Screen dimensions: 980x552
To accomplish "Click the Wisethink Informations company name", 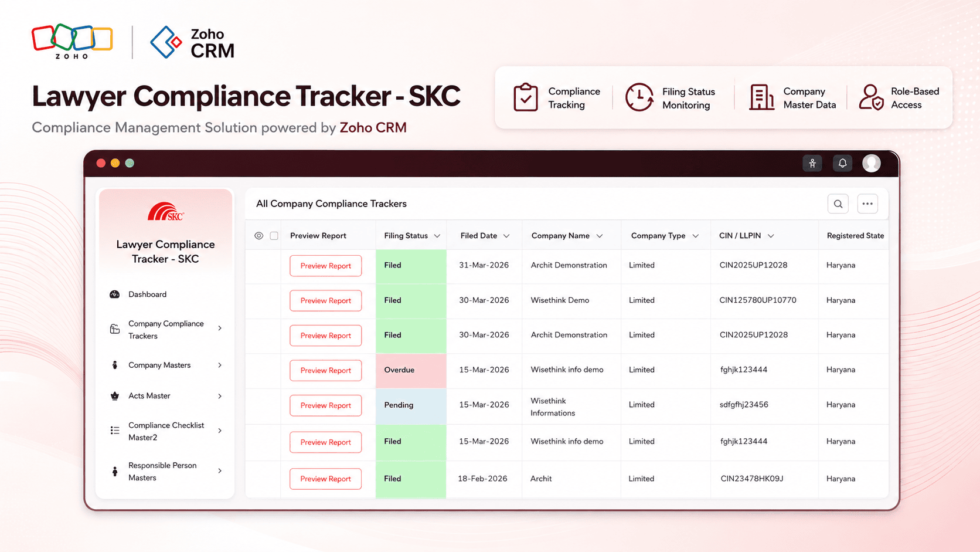I will pyautogui.click(x=553, y=407).
